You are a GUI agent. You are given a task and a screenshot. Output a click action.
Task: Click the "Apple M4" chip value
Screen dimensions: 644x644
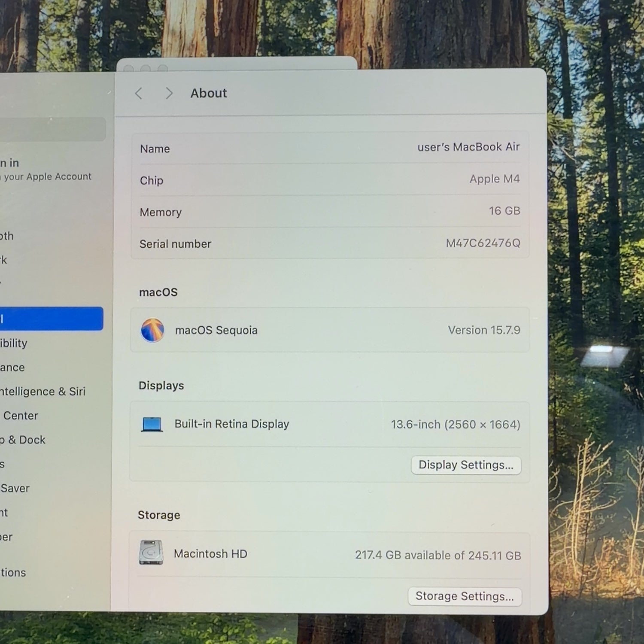pyautogui.click(x=495, y=179)
